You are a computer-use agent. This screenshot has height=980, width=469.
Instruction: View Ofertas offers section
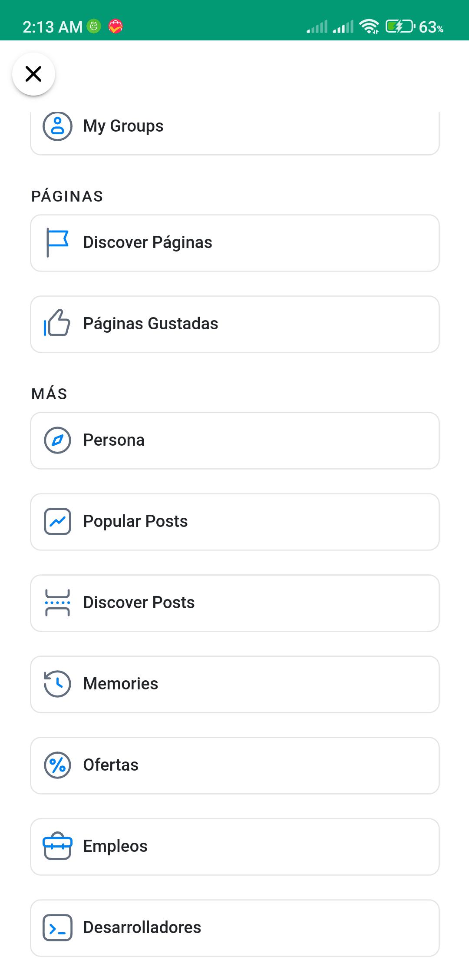[x=235, y=765]
